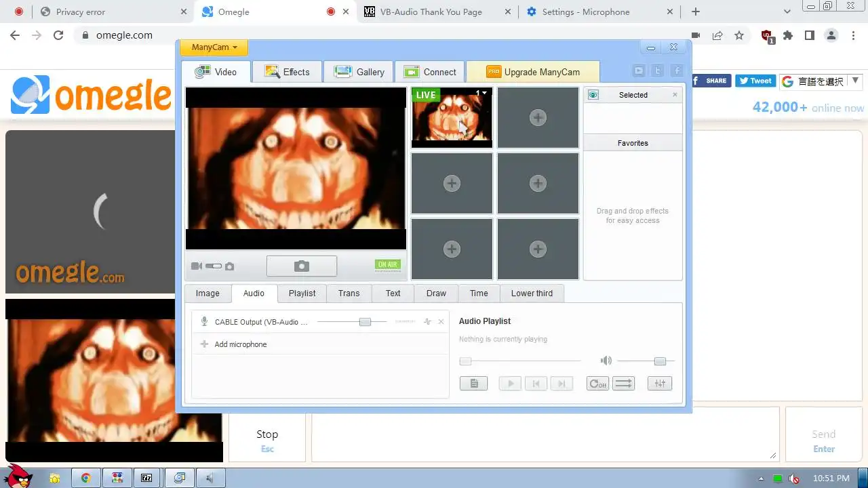The image size is (868, 488).
Task: Select the Lower third sub-tab
Action: [x=532, y=293]
